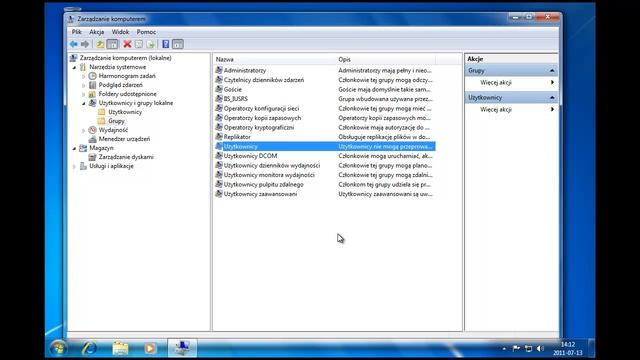Expand the Harmonogram zadań node arrow

84,76
